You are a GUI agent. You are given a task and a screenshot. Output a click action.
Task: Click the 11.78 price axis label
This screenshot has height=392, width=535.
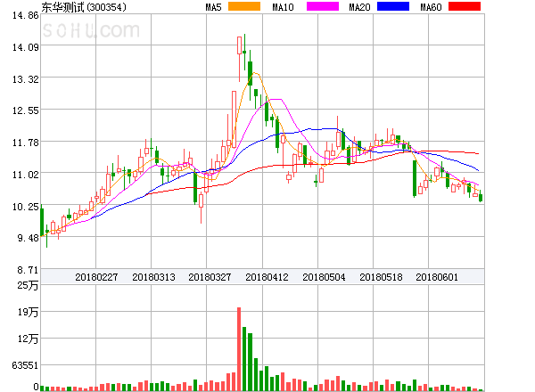pyautogui.click(x=25, y=143)
